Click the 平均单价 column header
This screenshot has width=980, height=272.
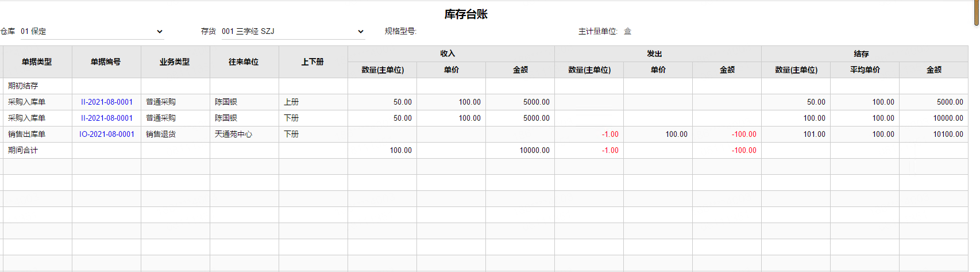click(x=865, y=70)
